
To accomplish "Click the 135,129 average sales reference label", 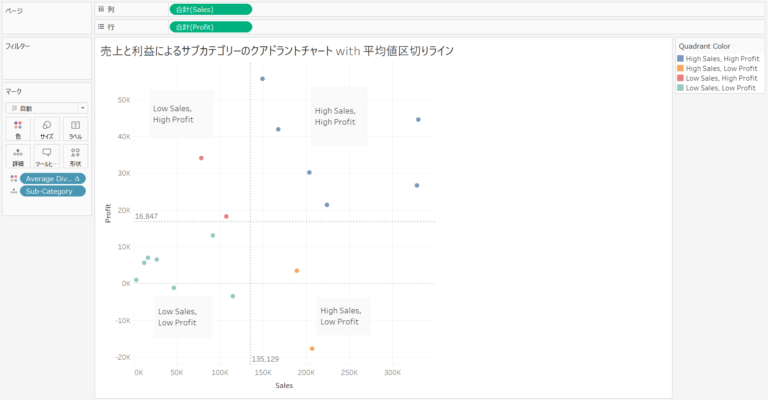I will [x=265, y=358].
